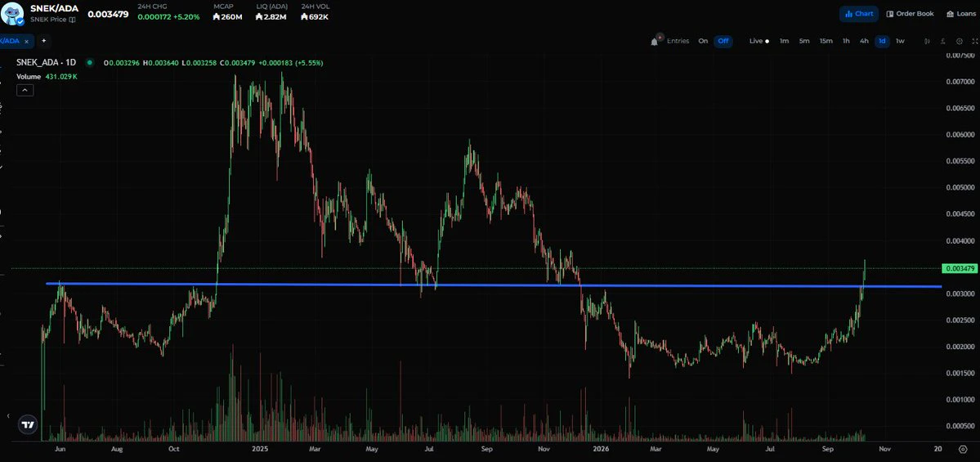The height and width of the screenshot is (462, 980).
Task: Open the candle chart type icon
Action: click(x=927, y=41)
